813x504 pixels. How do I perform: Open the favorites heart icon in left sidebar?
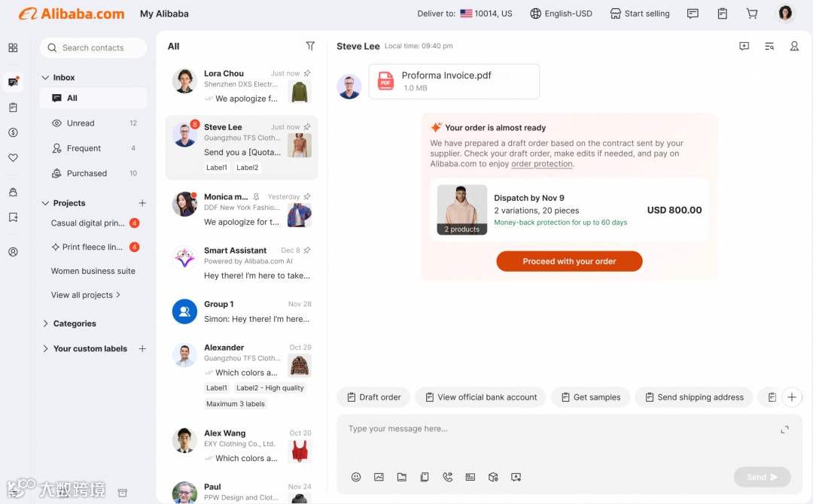click(x=13, y=157)
